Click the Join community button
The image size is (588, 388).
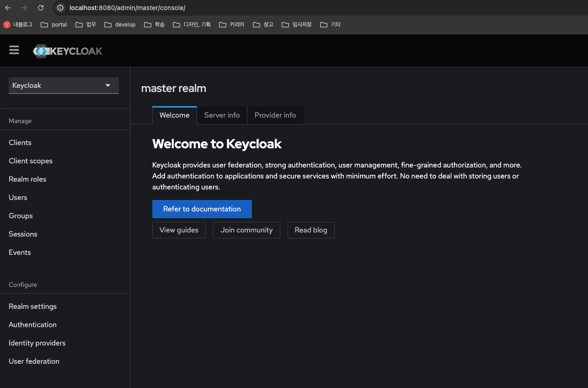pos(246,230)
